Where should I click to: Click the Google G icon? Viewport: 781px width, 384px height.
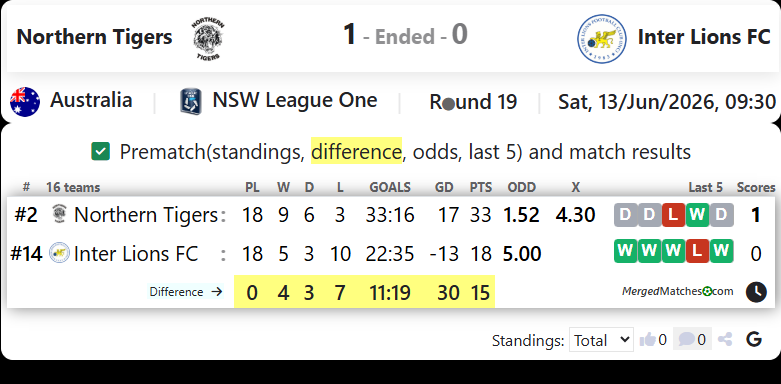(x=754, y=340)
